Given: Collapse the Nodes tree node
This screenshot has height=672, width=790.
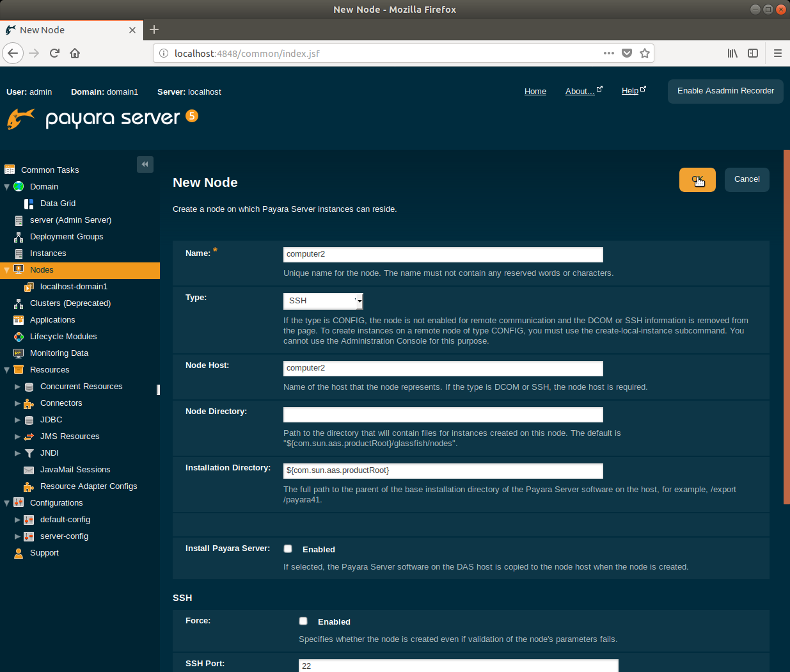Looking at the screenshot, I should point(7,270).
